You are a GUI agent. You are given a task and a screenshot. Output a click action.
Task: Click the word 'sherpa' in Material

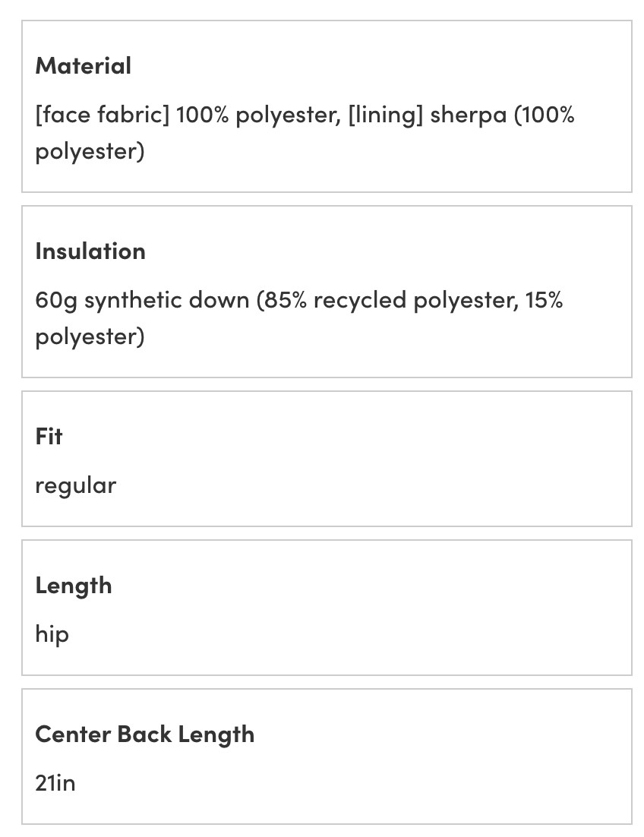[469, 115]
